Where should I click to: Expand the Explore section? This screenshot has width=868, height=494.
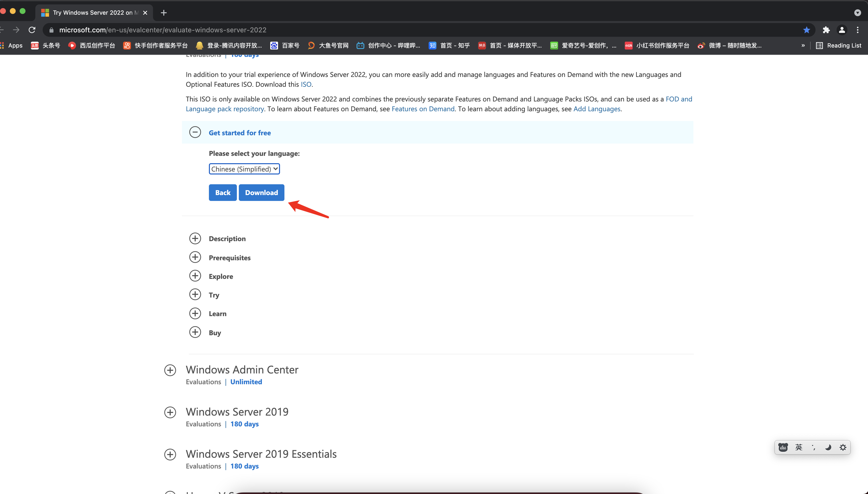pyautogui.click(x=195, y=276)
